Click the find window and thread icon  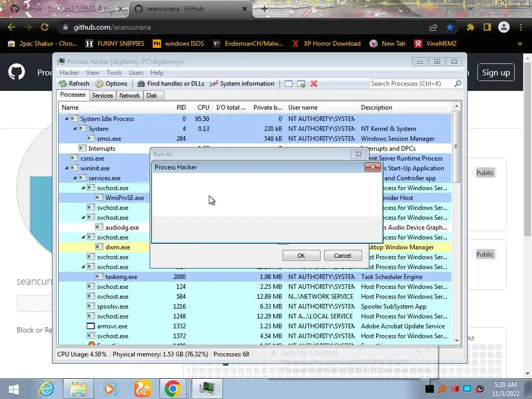(x=301, y=84)
